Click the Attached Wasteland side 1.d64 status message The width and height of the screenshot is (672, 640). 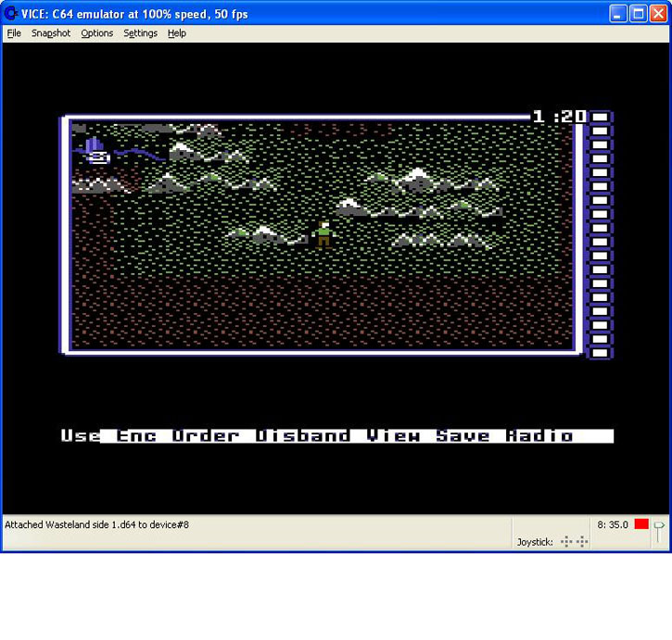[96, 524]
